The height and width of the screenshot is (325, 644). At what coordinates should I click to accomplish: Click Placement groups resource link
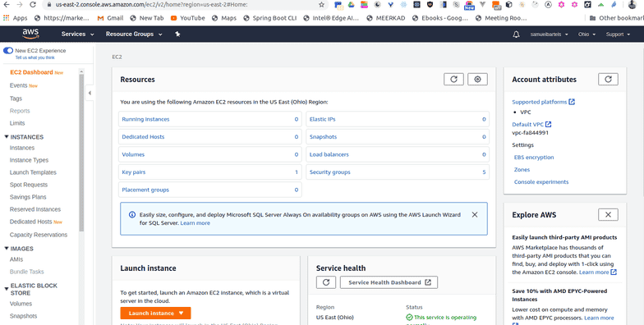(x=145, y=190)
